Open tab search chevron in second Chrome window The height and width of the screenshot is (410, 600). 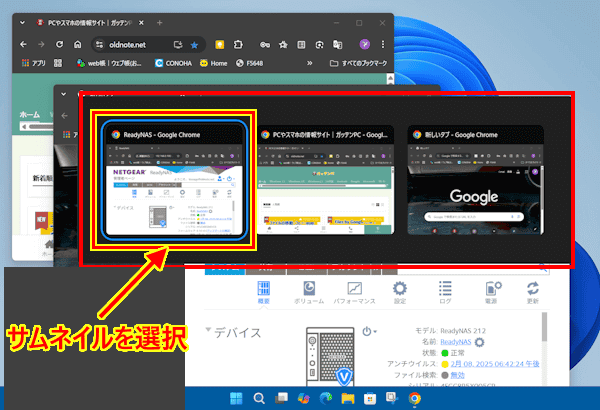pyautogui.click(x=64, y=94)
